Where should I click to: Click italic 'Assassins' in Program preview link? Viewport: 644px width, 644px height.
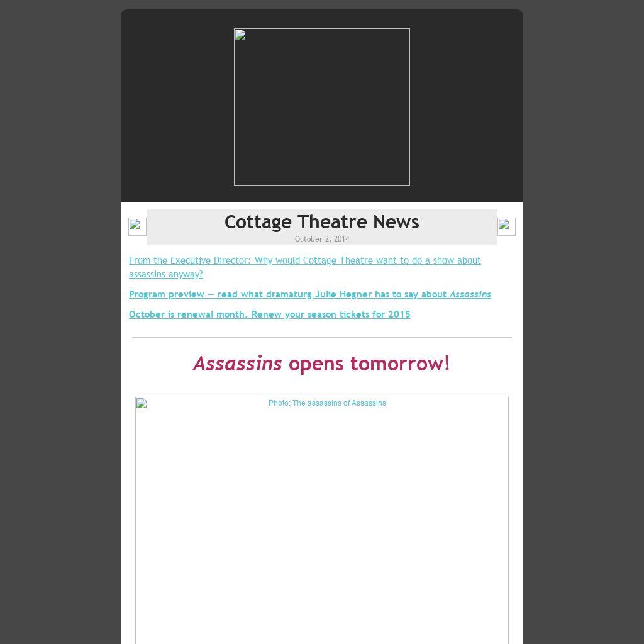470,294
